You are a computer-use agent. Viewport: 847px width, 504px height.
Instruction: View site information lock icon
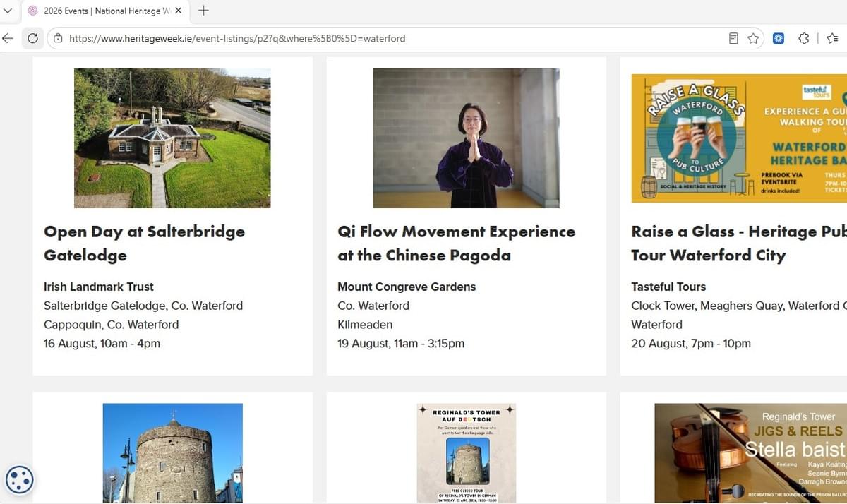[x=58, y=38]
